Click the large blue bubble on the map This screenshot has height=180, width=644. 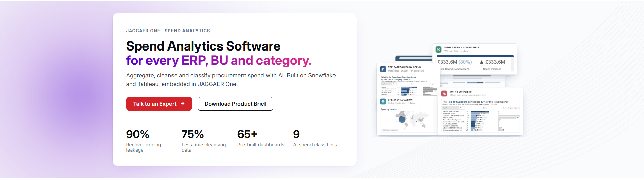point(402,119)
